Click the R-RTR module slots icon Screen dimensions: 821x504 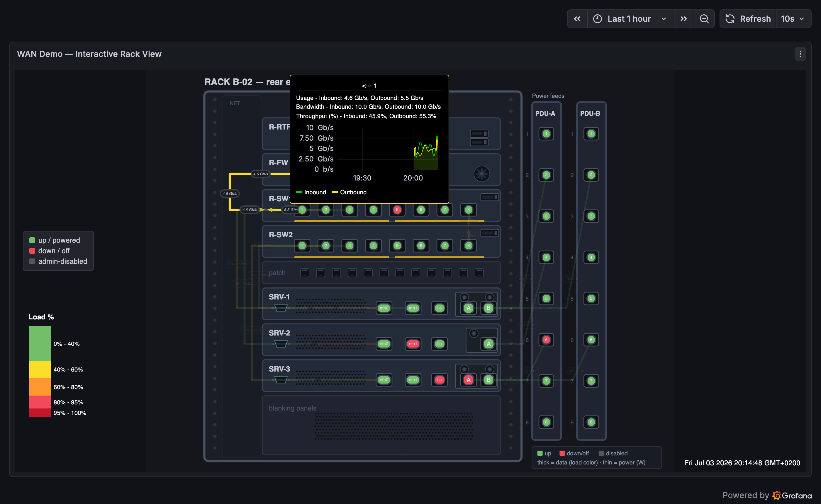coord(479,138)
